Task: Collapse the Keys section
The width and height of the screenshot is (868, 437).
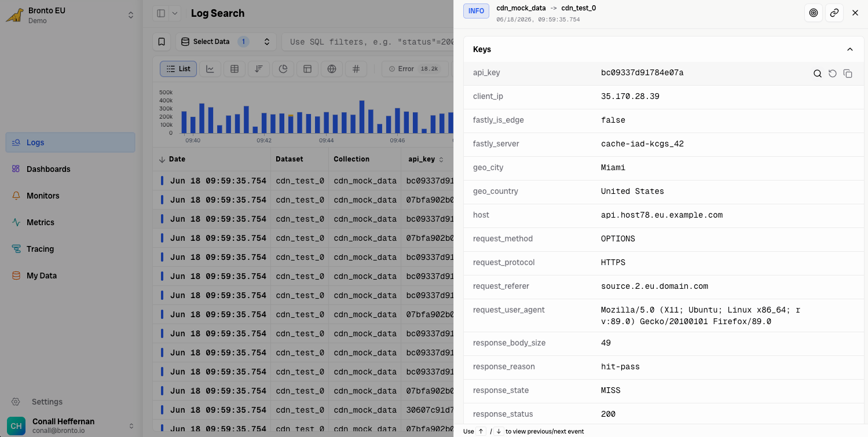Action: click(x=850, y=49)
